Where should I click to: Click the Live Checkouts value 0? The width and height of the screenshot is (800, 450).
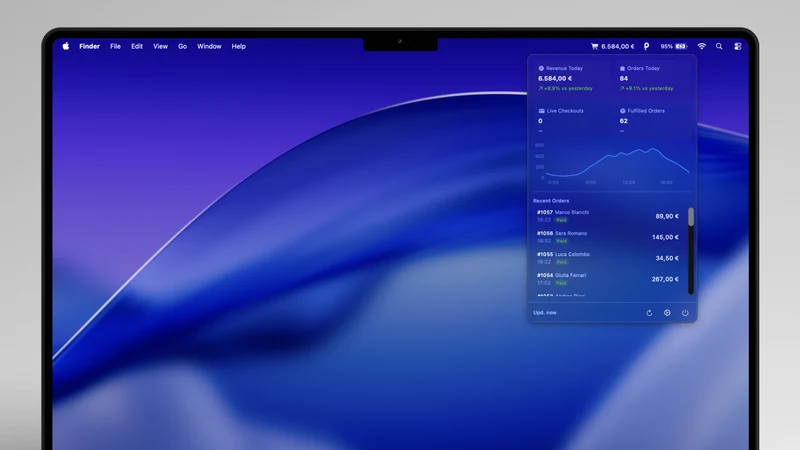540,121
